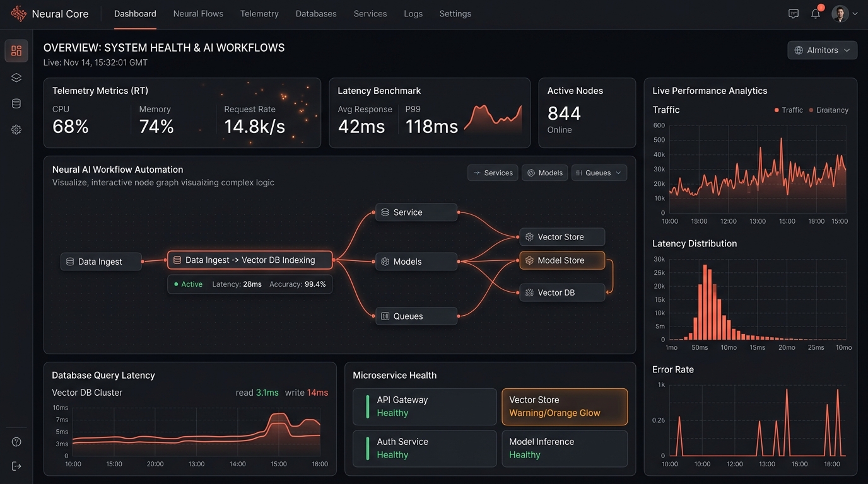Open the user profile avatar
This screenshot has width=868, height=484.
840,14
